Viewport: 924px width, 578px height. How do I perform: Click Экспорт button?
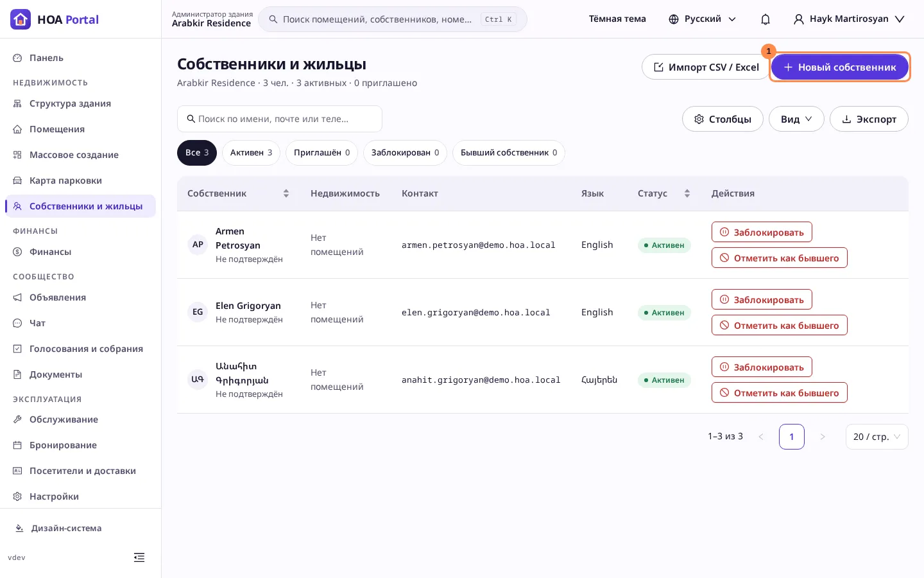[869, 119]
